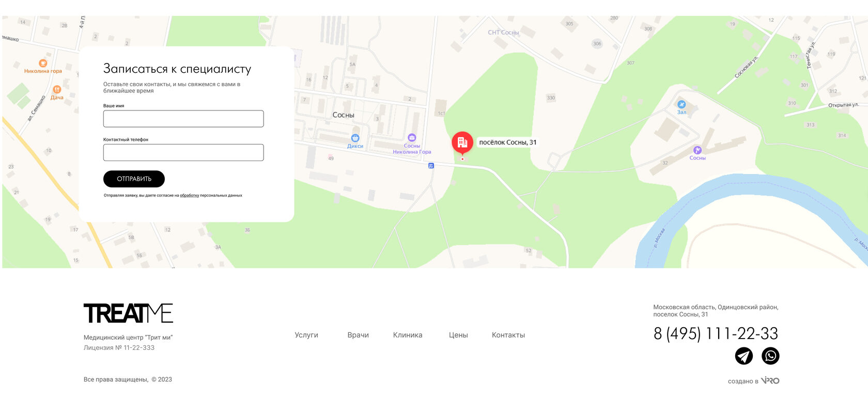The image size is (868, 416).
Task: Select the Сосны Николина Гора purple icon
Action: 412,137
